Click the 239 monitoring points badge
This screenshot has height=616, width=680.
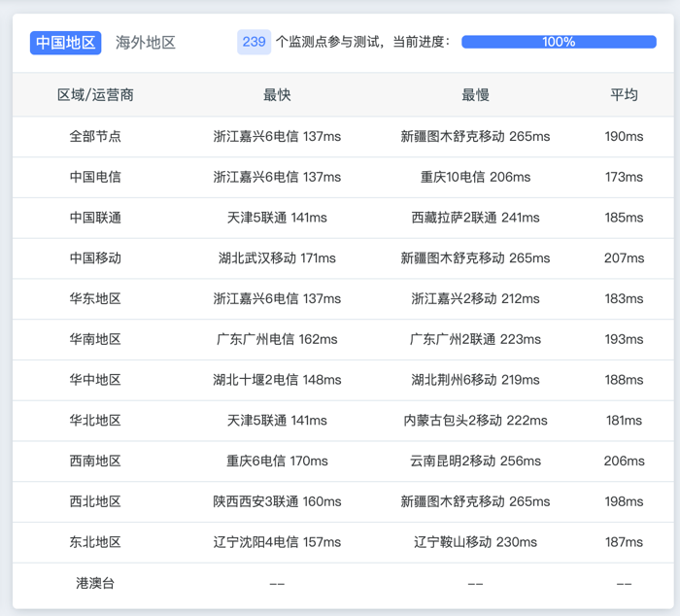tap(255, 42)
